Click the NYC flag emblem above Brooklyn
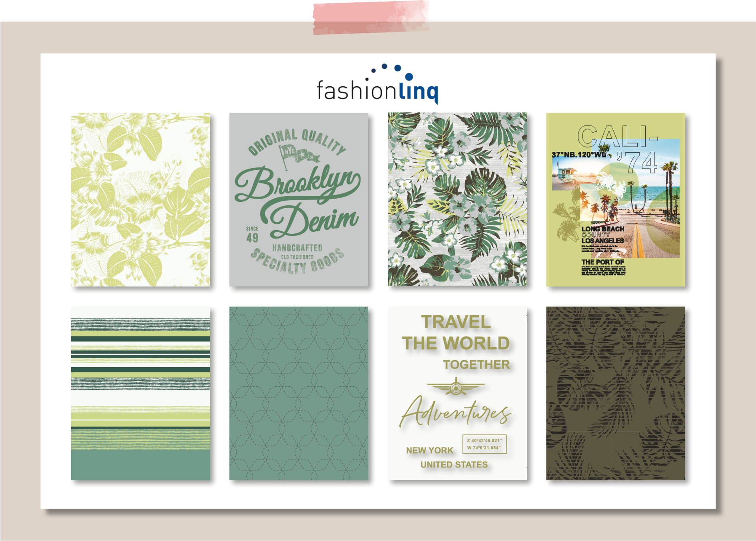Screen dimensions: 756x541 coord(298,154)
